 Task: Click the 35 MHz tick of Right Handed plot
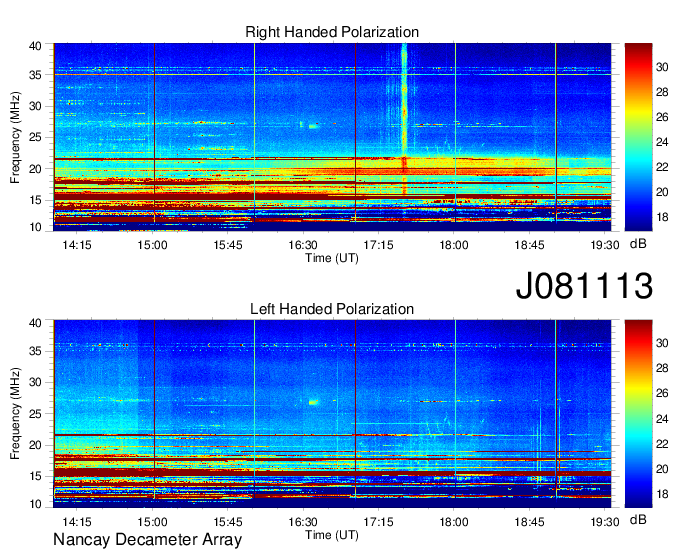(x=35, y=75)
